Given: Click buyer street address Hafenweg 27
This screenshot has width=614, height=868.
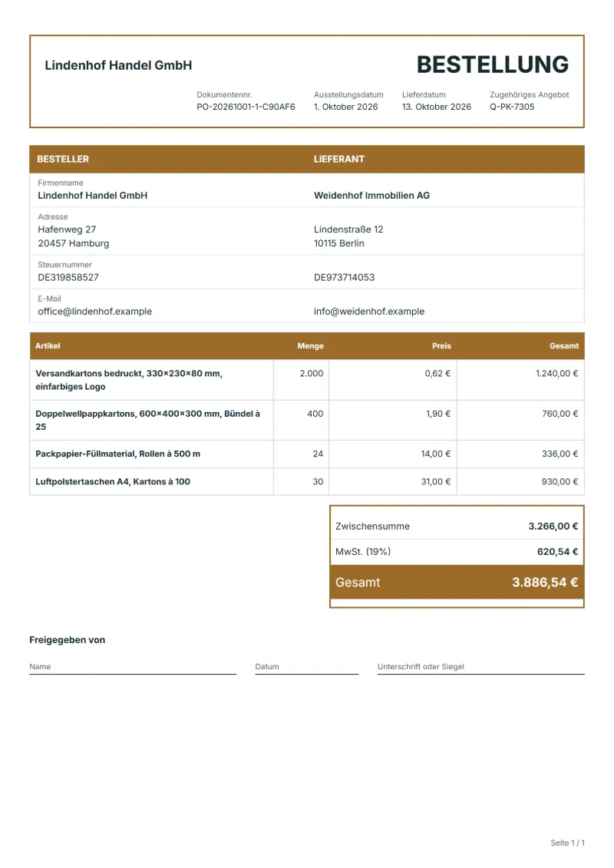Looking at the screenshot, I should click(x=67, y=229).
